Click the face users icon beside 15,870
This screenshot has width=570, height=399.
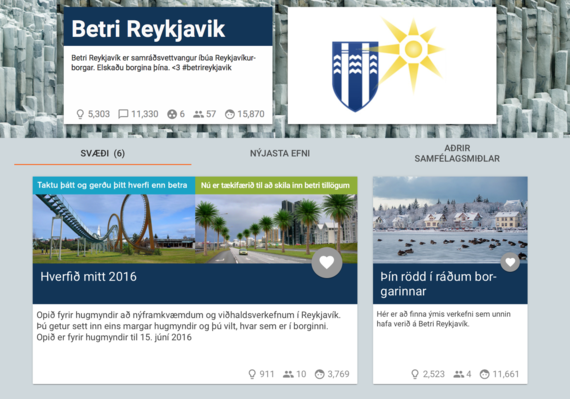pyautogui.click(x=230, y=114)
